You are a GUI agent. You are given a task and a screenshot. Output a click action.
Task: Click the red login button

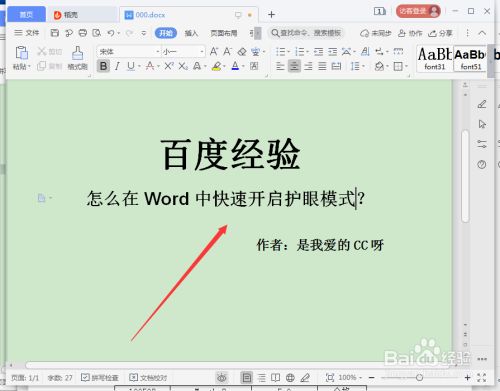coord(418,11)
